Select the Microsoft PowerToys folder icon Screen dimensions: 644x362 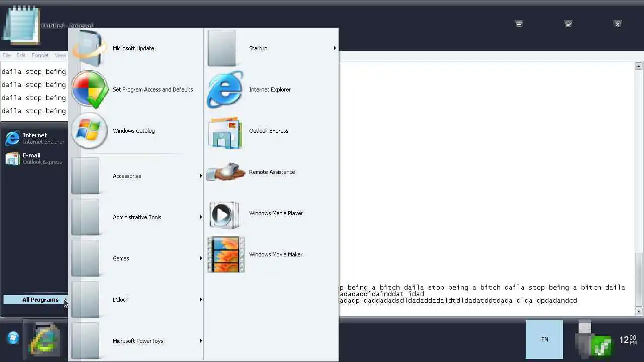[x=86, y=341]
